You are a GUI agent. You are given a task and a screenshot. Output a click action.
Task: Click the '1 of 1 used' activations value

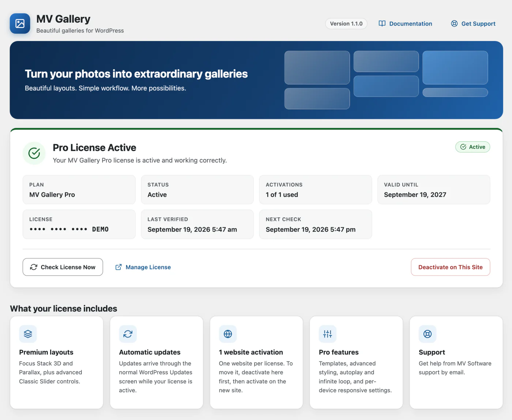(282, 195)
